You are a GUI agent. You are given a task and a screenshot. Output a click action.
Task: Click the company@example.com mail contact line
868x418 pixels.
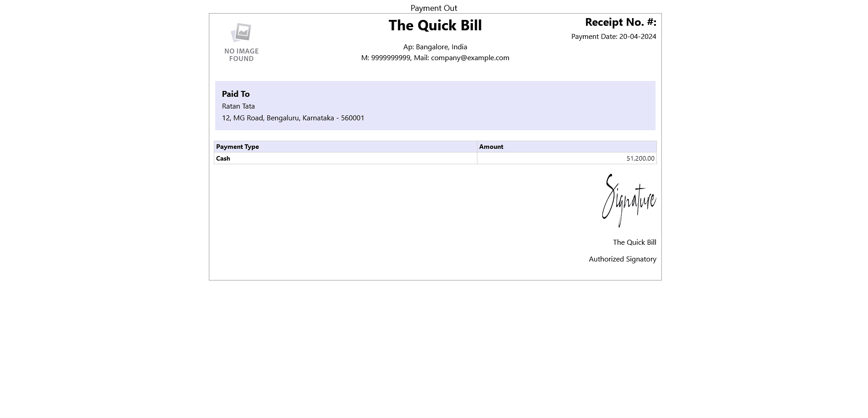pyautogui.click(x=470, y=58)
